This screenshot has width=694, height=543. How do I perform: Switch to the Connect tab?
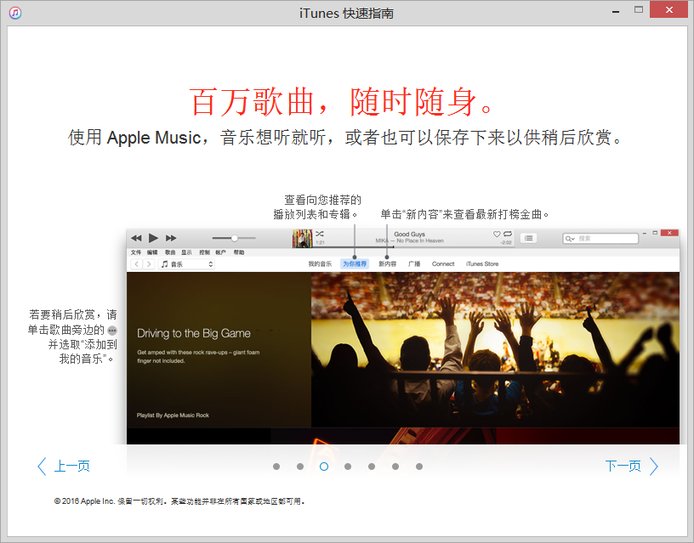tap(443, 264)
